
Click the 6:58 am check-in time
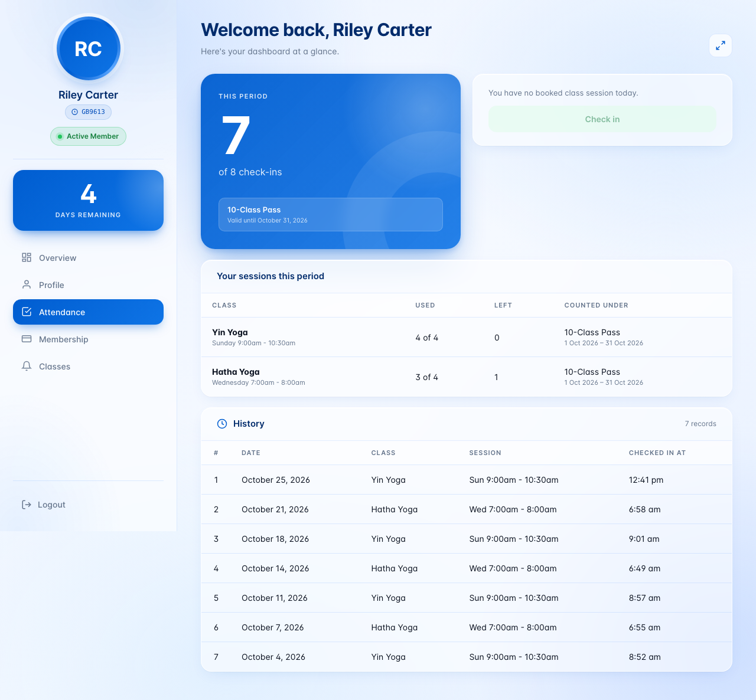[x=645, y=509]
